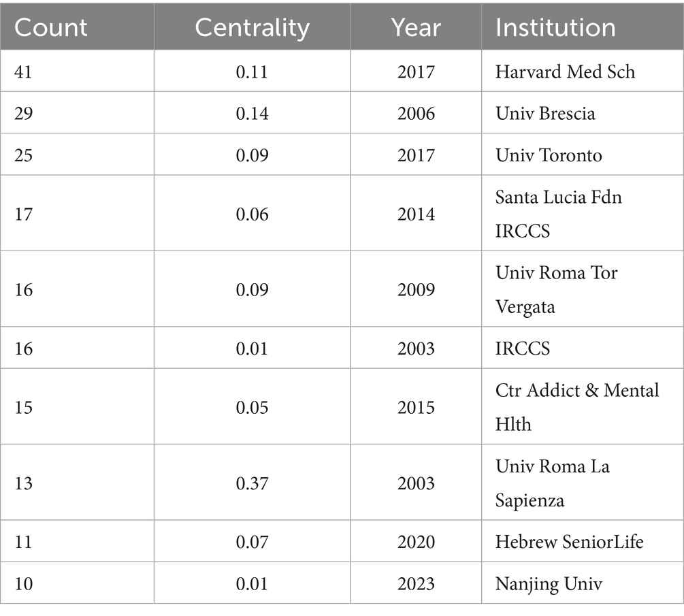Select the year 2006 cell

[415, 113]
